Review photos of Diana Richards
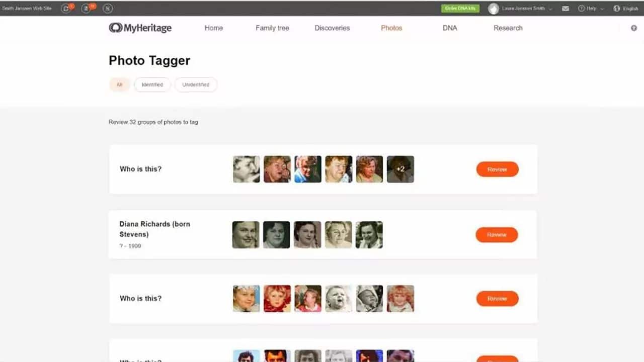 [497, 234]
